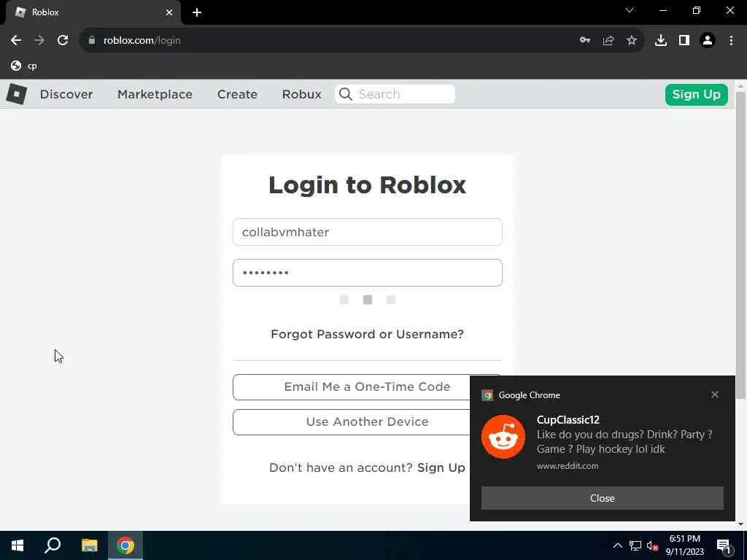Open the Windows notification center icon
Image resolution: width=747 pixels, height=560 pixels.
click(x=724, y=546)
